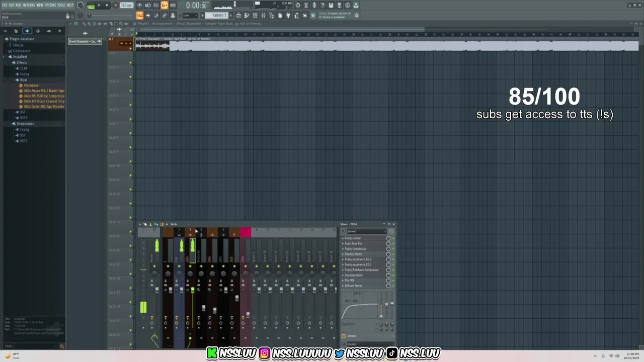Click the microphone one-click recording icon
Screen dimensions: 644x362
click(x=314, y=6)
